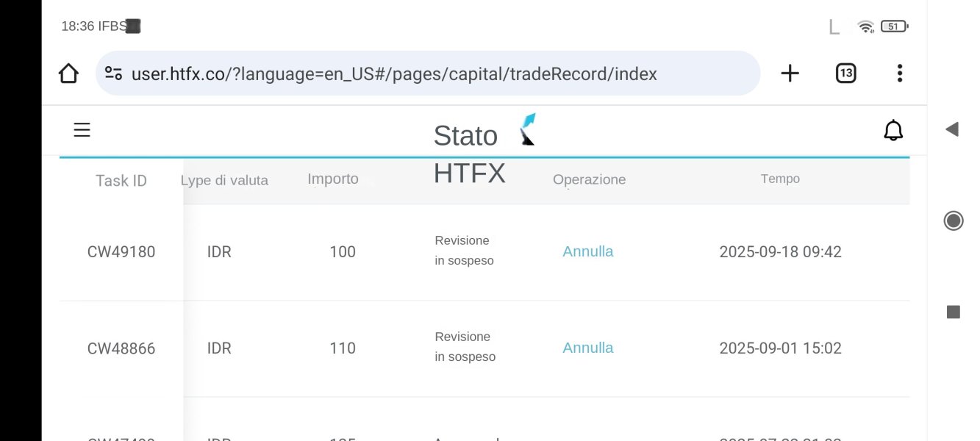
Task: Open site info icon in address bar
Action: pyautogui.click(x=113, y=73)
